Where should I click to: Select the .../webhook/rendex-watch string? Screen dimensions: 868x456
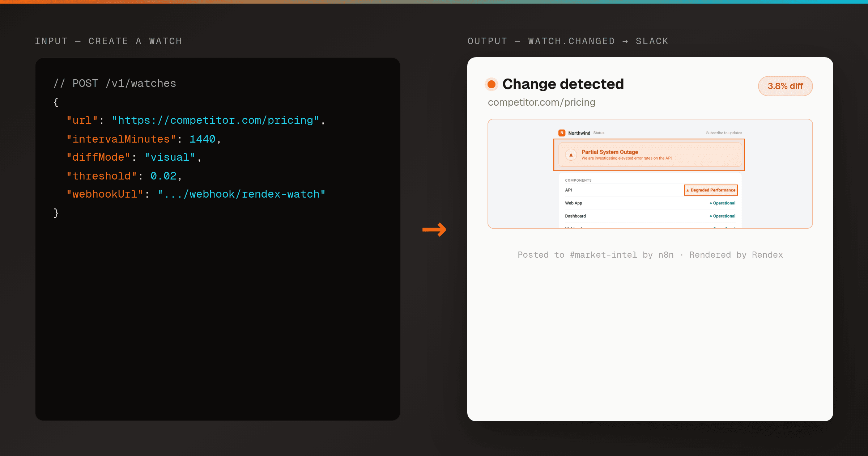[242, 194]
